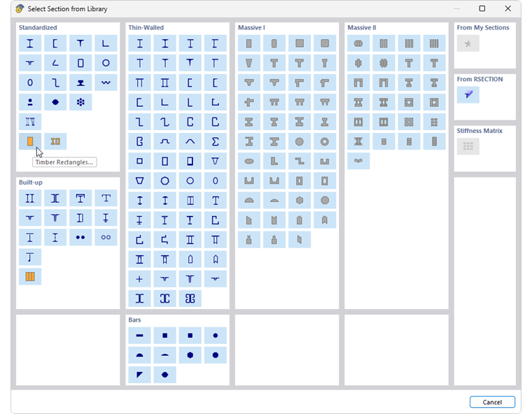Viewport: 532px width, 414px height.
Task: Select the elliptical bar icon, last in Bars
Action: pos(165,375)
